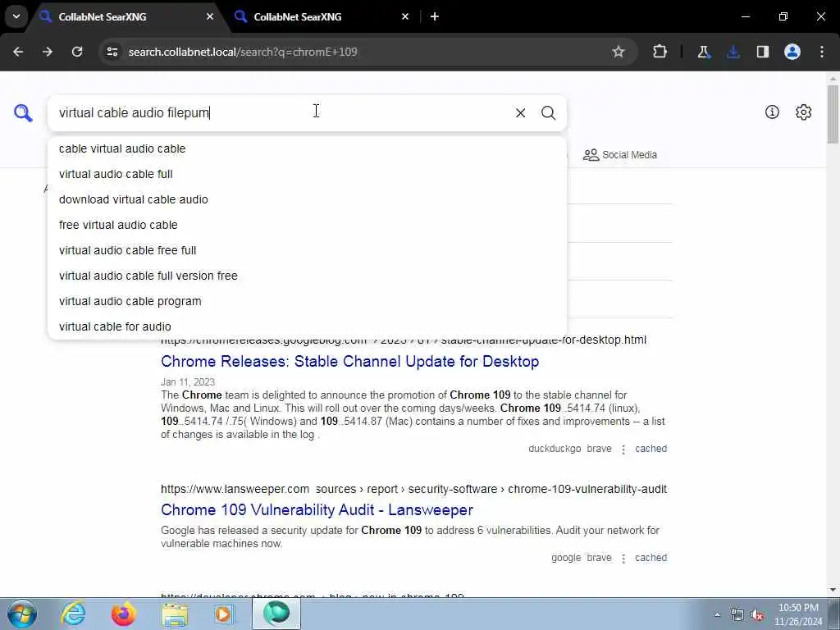Open cached copy of Chrome Releases result
The height and width of the screenshot is (630, 840).
pyautogui.click(x=651, y=449)
